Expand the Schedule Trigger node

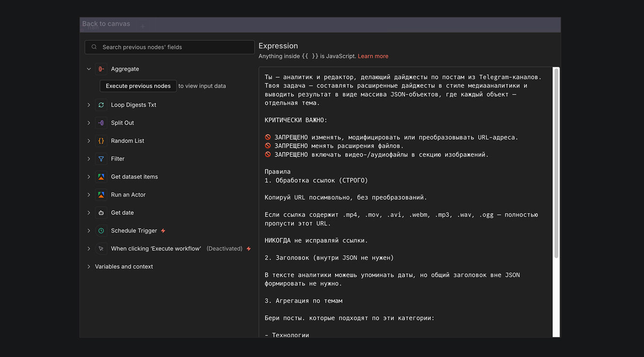coord(89,231)
